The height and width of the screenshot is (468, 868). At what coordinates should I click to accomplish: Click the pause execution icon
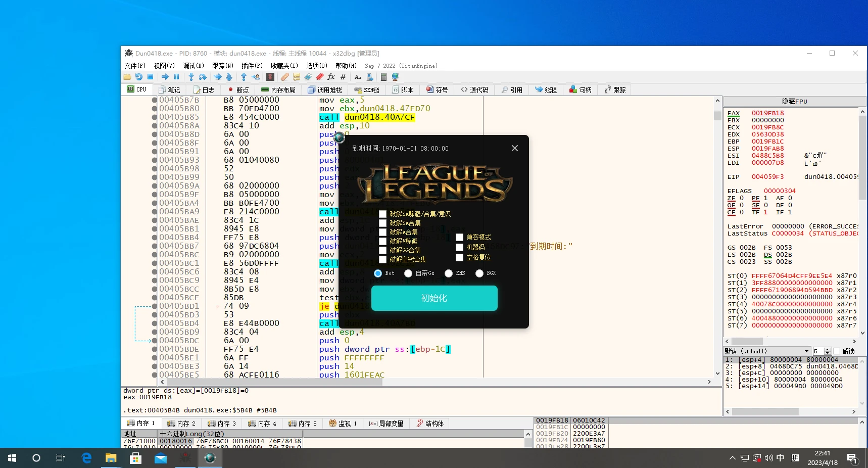point(176,77)
